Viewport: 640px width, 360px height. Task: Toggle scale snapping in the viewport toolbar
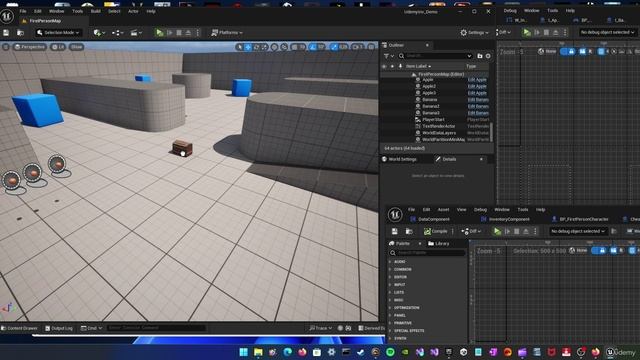pyautogui.click(x=334, y=47)
